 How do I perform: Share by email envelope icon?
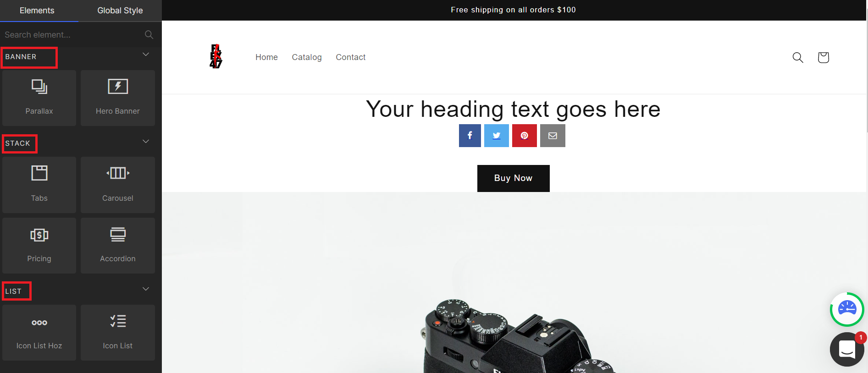click(x=553, y=136)
